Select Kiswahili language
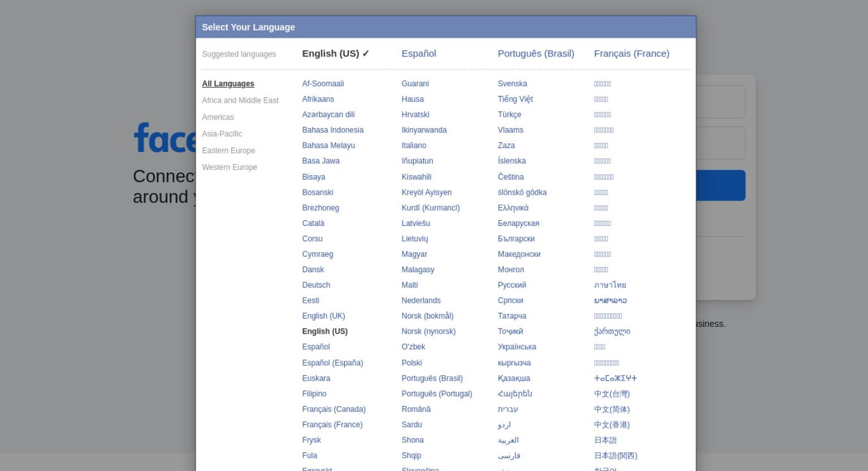 (x=416, y=177)
